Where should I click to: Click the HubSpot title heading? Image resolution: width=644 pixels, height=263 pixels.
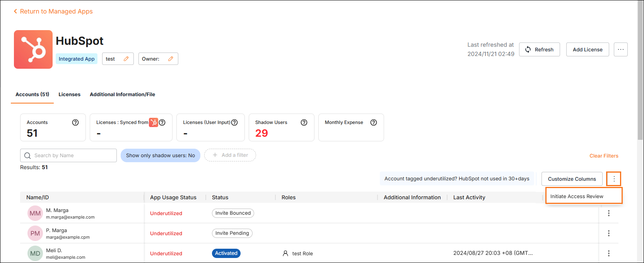coord(80,41)
